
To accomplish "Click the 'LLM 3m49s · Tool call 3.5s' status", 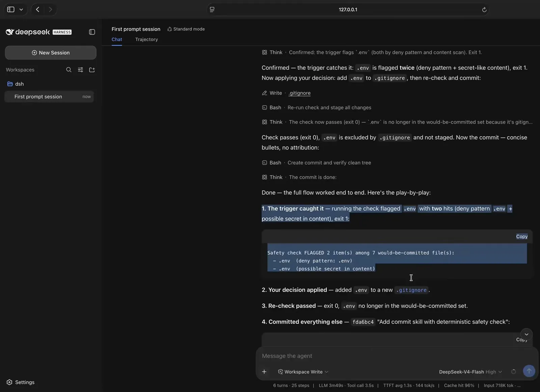I will (x=346, y=386).
